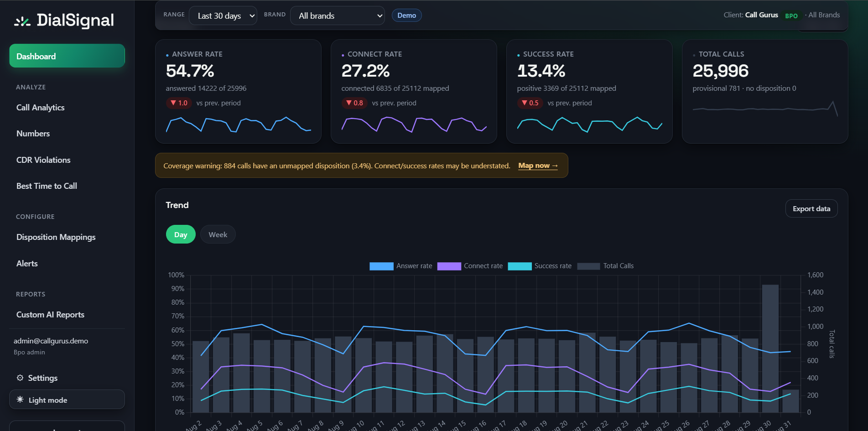Viewport: 868px width, 431px height.
Task: Go to the Numbers page
Action: point(33,134)
